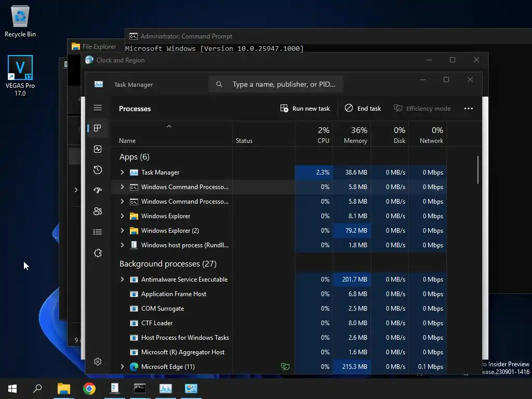Image resolution: width=532 pixels, height=399 pixels.
Task: Click the more options ellipsis in Task Manager
Action: (x=469, y=108)
